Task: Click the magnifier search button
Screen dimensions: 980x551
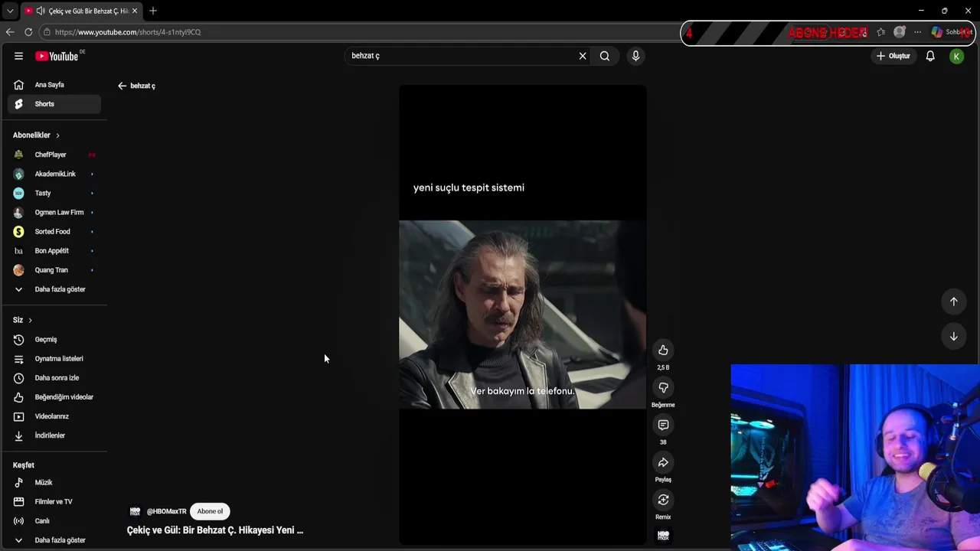Action: pyautogui.click(x=605, y=56)
